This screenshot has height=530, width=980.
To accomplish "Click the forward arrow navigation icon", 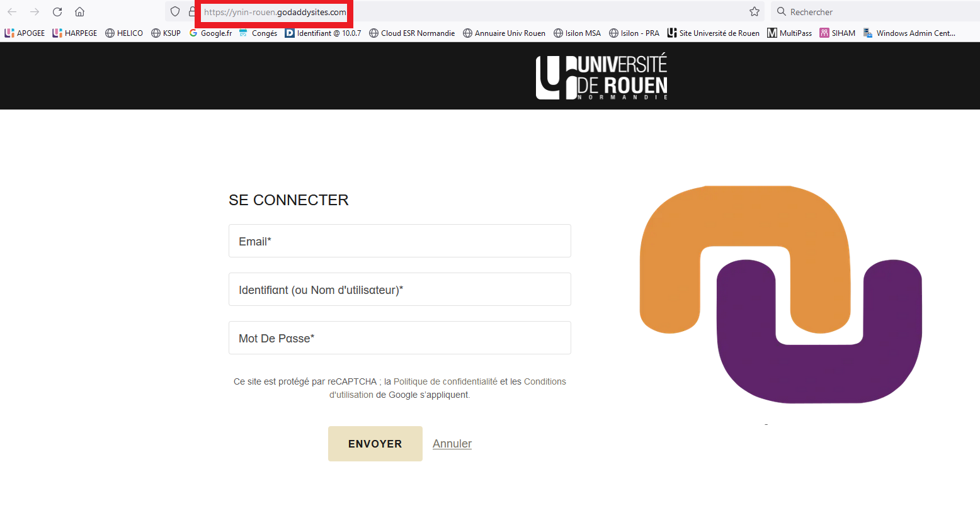I will pos(35,12).
